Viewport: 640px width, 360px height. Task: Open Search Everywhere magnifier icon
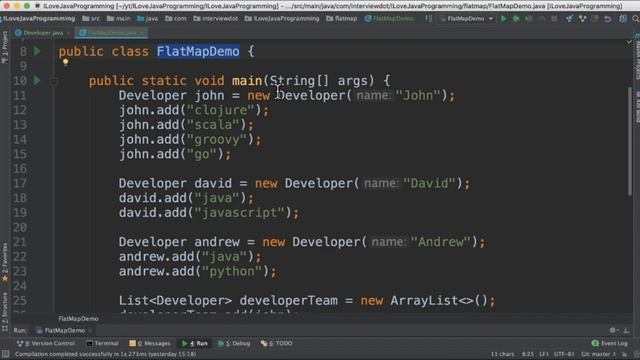(636, 19)
